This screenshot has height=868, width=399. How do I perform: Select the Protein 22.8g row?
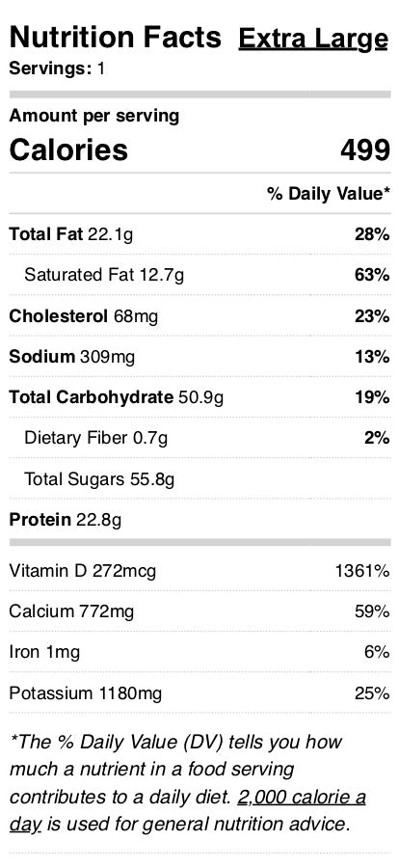coord(199,519)
